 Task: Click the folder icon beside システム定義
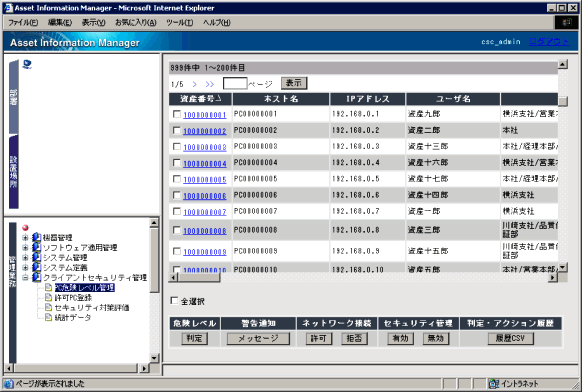pyautogui.click(x=36, y=267)
